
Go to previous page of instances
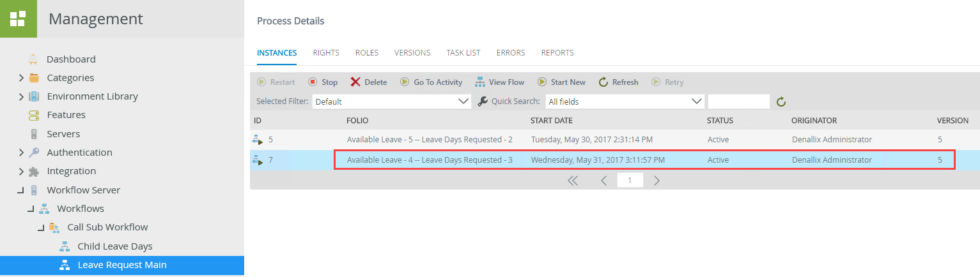[x=603, y=181]
